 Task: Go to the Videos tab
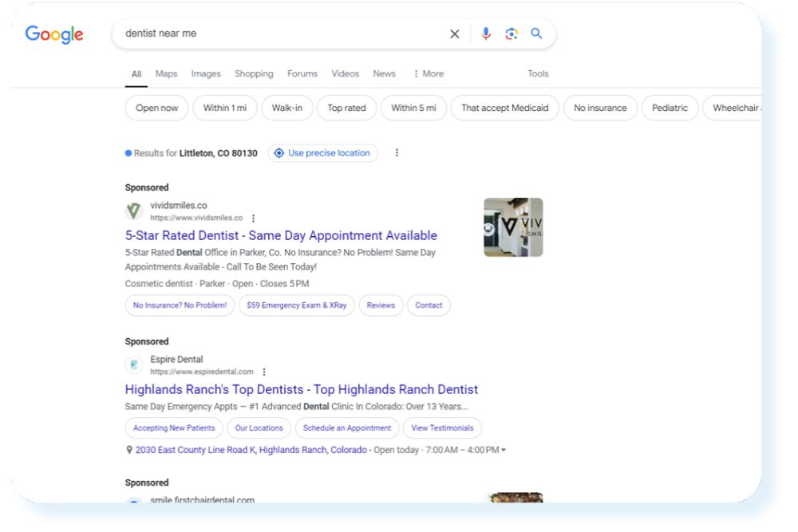click(x=345, y=73)
